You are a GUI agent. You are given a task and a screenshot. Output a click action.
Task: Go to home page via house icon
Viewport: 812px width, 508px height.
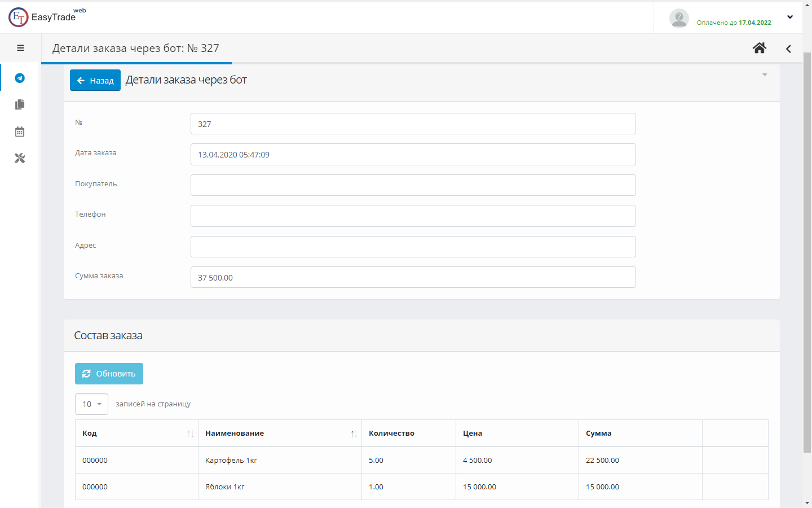pyautogui.click(x=760, y=48)
